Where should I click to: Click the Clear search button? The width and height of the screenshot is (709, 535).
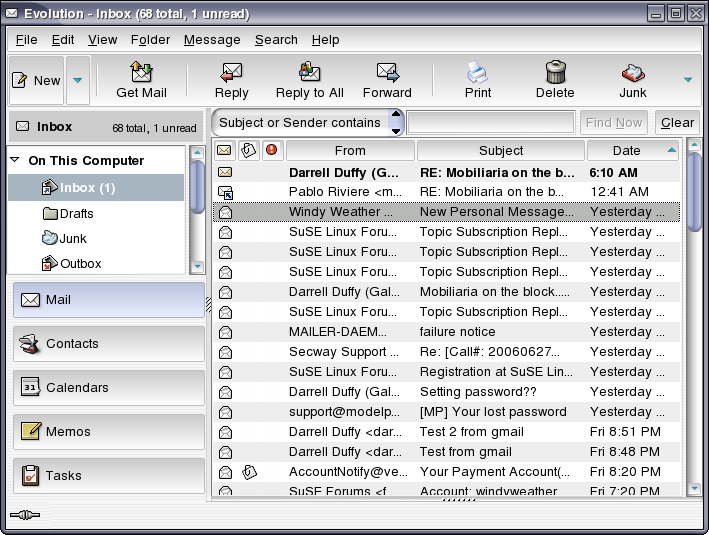[677, 123]
